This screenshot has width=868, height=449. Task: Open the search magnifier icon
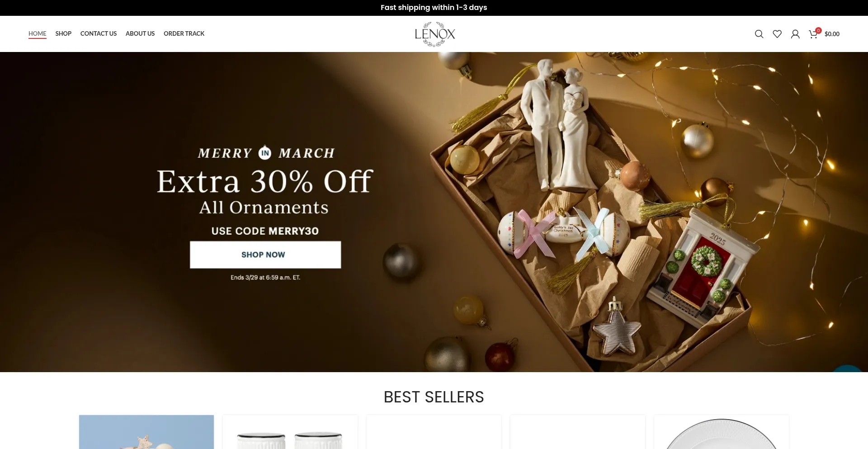coord(759,34)
